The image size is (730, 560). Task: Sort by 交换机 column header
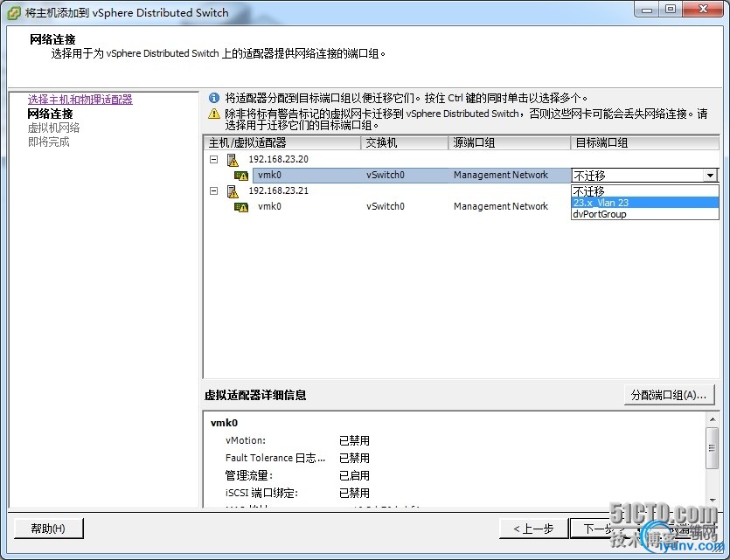(404, 142)
